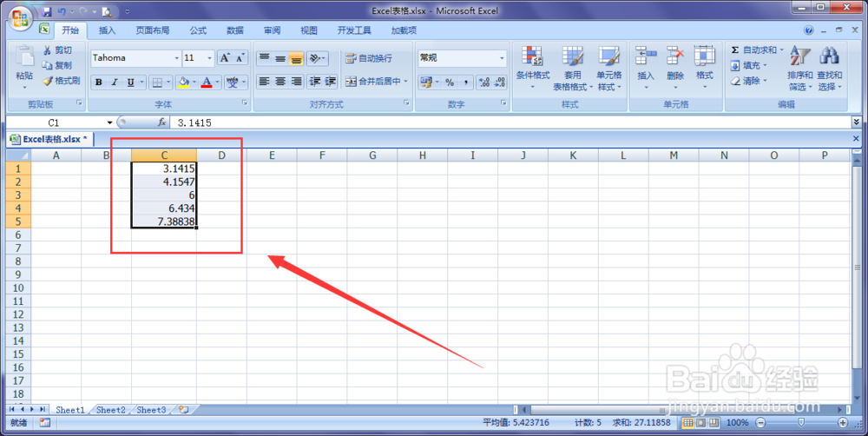Apply comma style number format
The height and width of the screenshot is (436, 868).
click(x=465, y=82)
